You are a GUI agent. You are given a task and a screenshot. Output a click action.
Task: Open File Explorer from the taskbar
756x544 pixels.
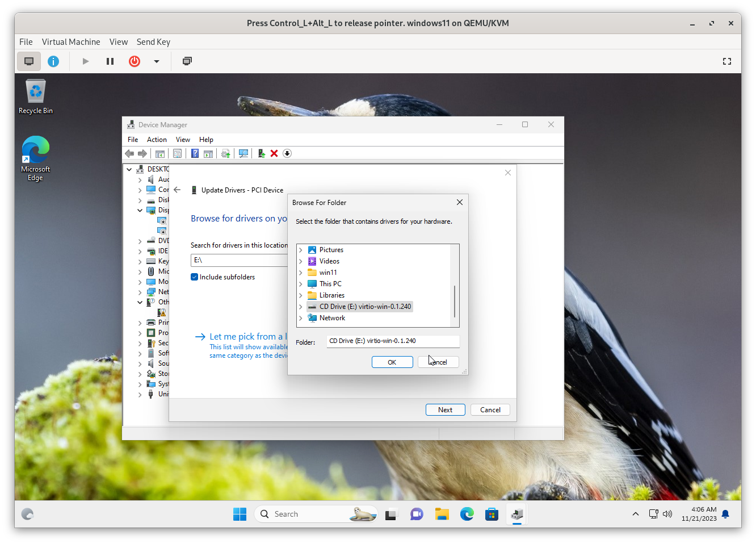coord(442,514)
